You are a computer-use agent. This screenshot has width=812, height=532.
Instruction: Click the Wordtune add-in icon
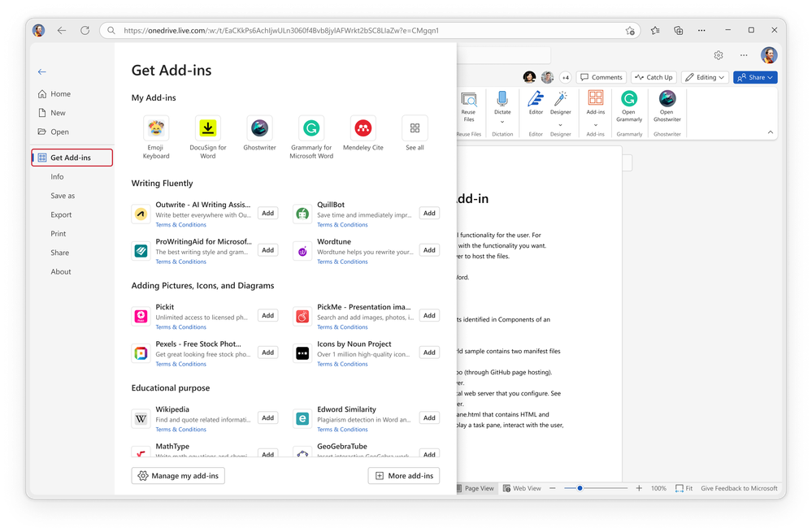coord(302,251)
